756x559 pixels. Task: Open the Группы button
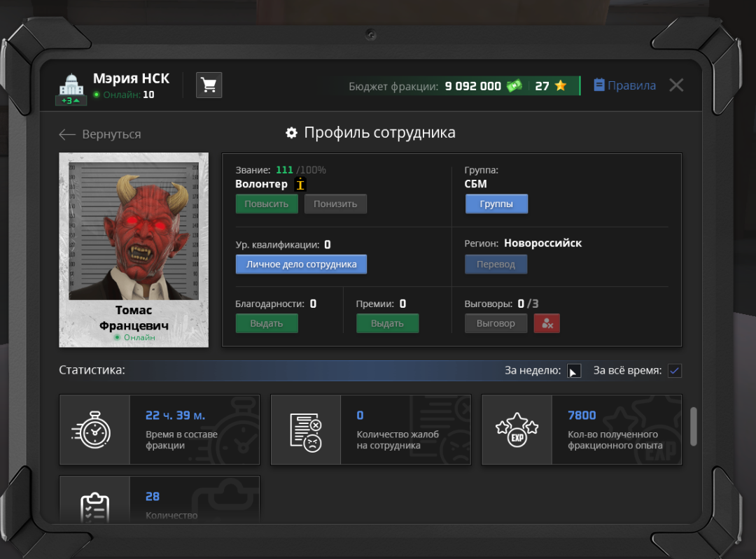496,204
